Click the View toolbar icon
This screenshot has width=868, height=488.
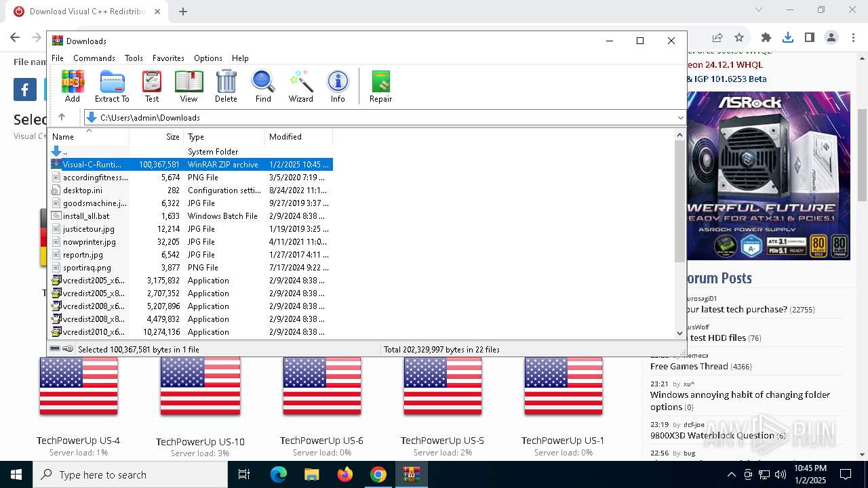[x=189, y=86]
